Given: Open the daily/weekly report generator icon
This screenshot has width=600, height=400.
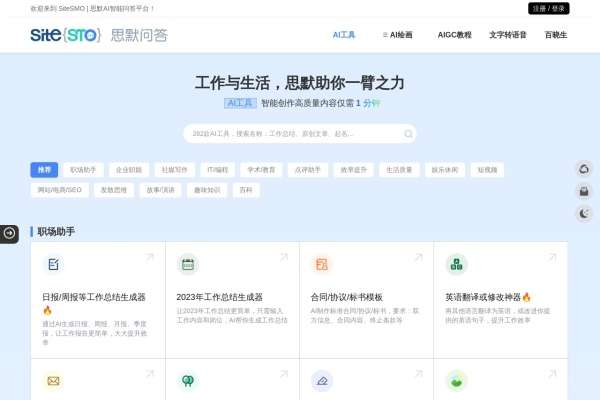Looking at the screenshot, I should pyautogui.click(x=54, y=265).
